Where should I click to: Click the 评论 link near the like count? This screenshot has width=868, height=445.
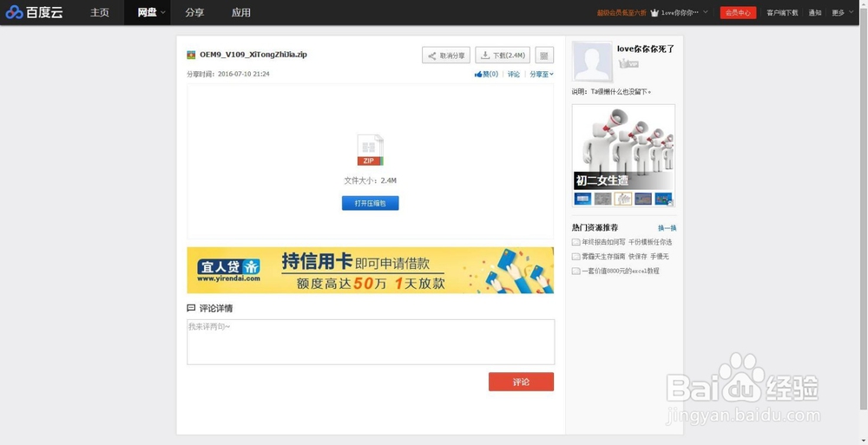click(514, 75)
